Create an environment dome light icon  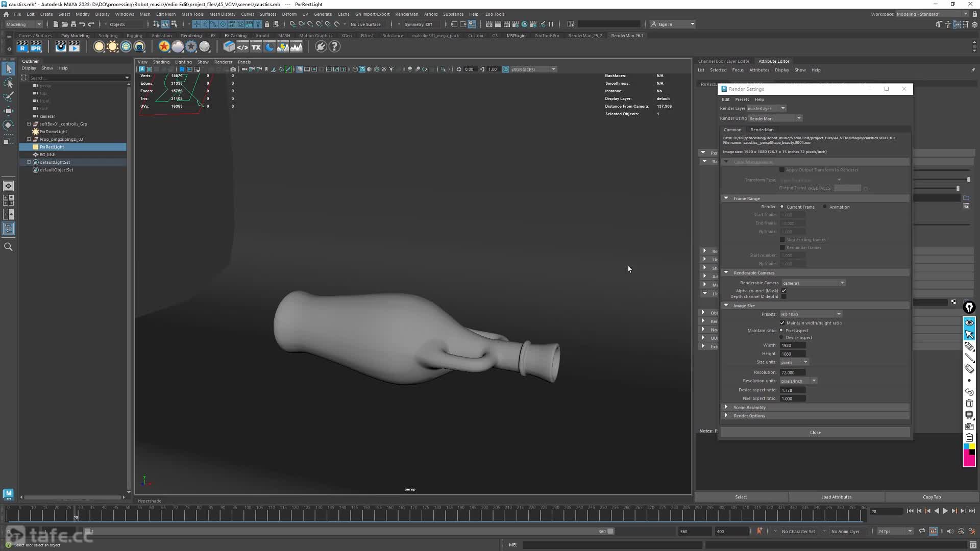point(126,47)
